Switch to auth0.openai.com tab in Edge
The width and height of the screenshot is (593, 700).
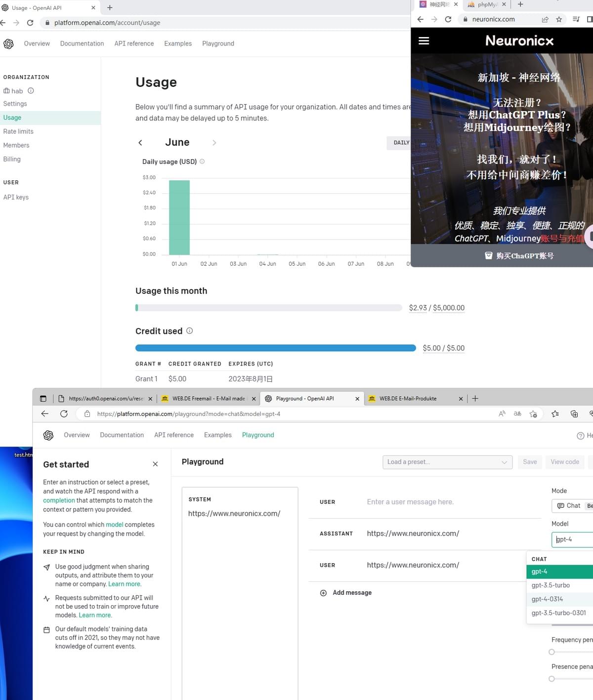[105, 399]
